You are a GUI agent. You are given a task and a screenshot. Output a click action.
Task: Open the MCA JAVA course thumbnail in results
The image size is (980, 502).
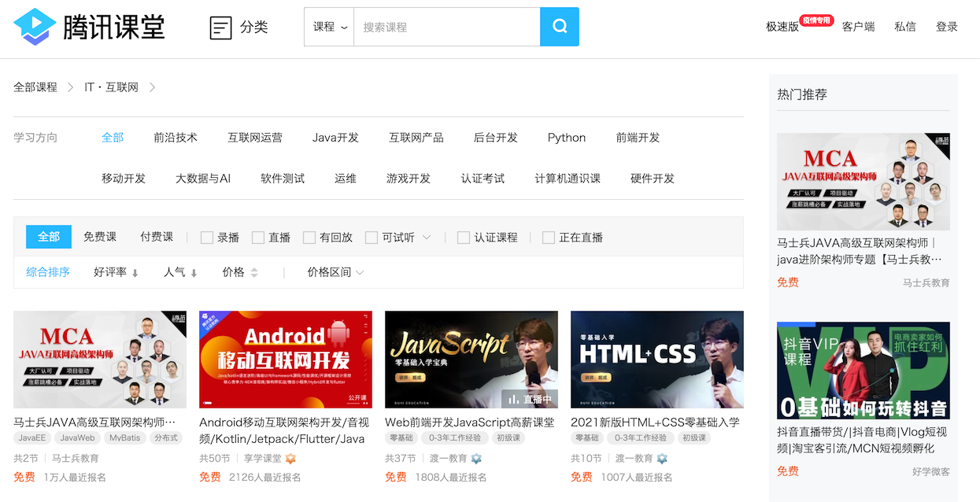(100, 360)
